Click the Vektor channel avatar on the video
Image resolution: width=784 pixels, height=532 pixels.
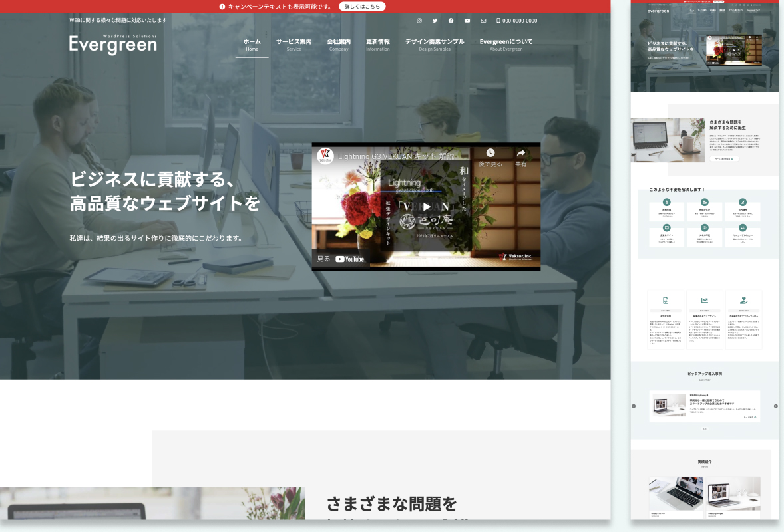pos(325,156)
